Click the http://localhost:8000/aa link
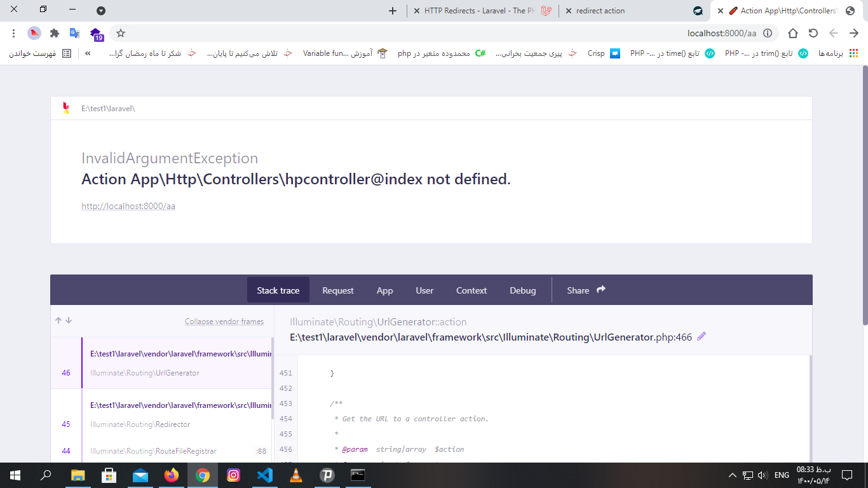 (128, 207)
